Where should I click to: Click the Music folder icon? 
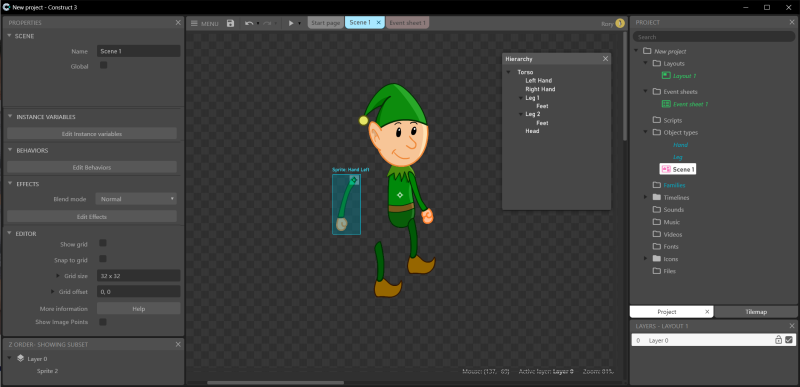(x=657, y=222)
